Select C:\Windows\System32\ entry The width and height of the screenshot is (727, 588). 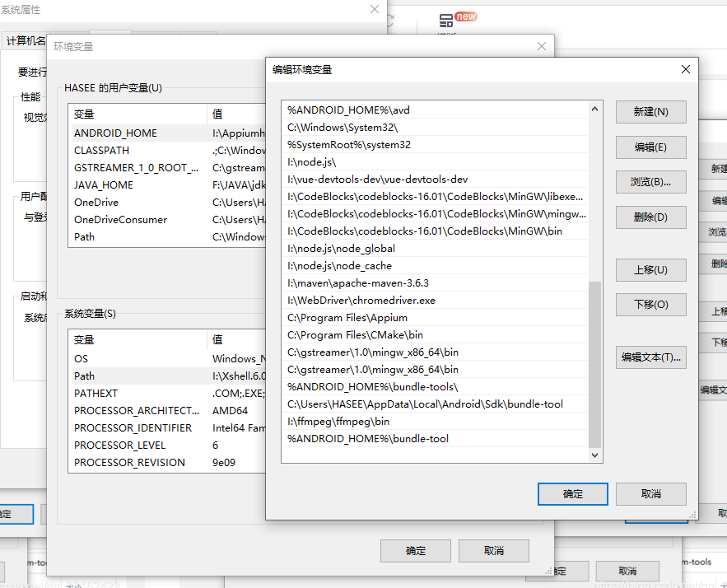coord(435,127)
